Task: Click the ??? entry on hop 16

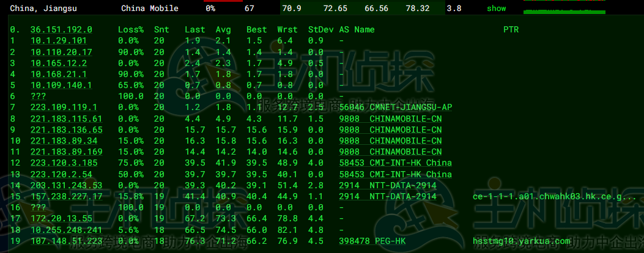Action: (38, 207)
